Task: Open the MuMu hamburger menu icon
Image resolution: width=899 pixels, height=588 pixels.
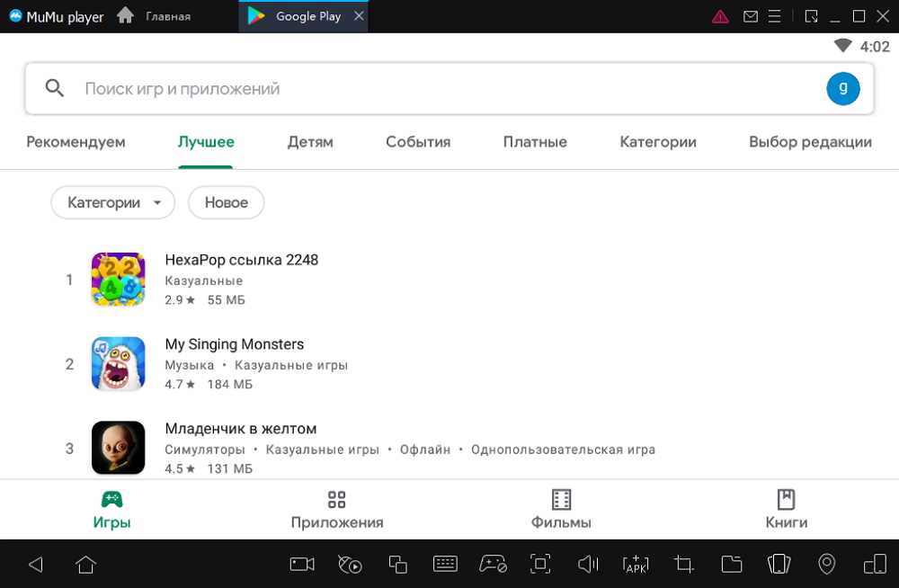Action: (774, 16)
